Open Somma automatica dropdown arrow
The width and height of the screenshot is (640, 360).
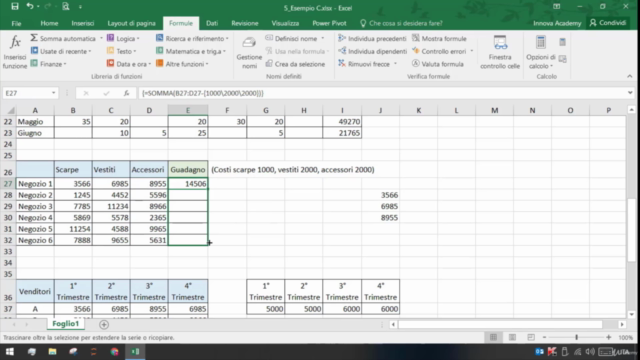click(x=101, y=38)
